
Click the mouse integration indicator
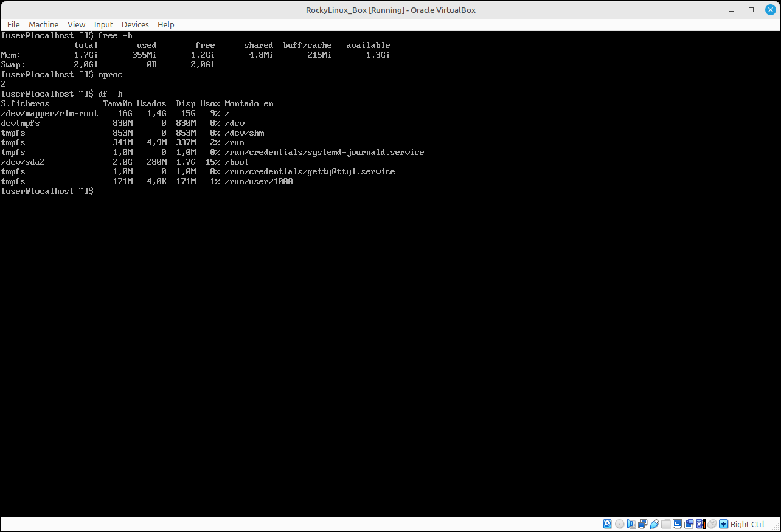pos(712,524)
